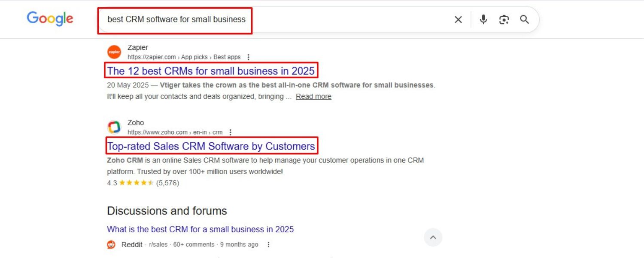Viewport: 644px width, 258px height.
Task: Clear the search query with the X icon
Action: (458, 19)
